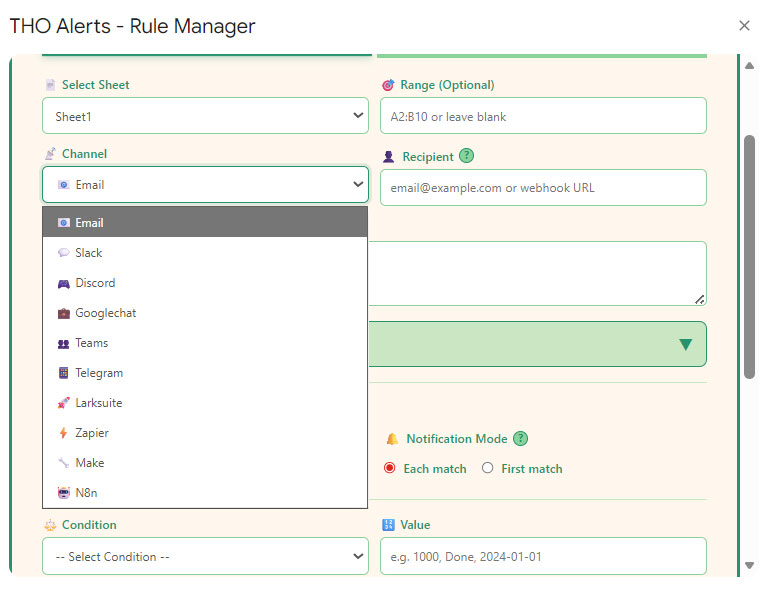The height and width of the screenshot is (594, 763).
Task: Click the Googlechat briefcase icon
Action: point(64,313)
